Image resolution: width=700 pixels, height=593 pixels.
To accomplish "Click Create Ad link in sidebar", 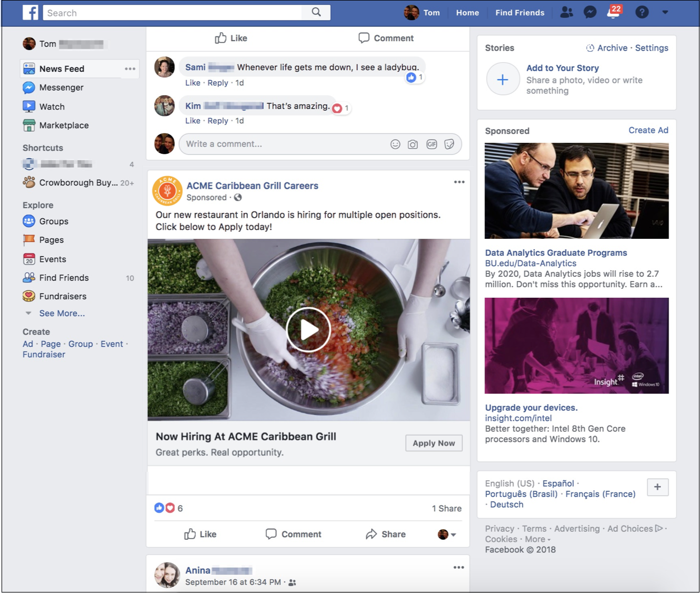I will tap(28, 344).
